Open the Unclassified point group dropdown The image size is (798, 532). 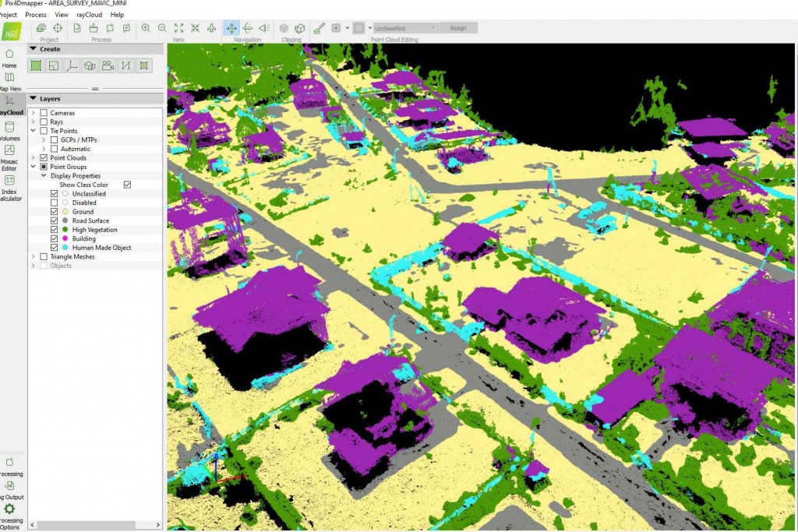[x=405, y=28]
